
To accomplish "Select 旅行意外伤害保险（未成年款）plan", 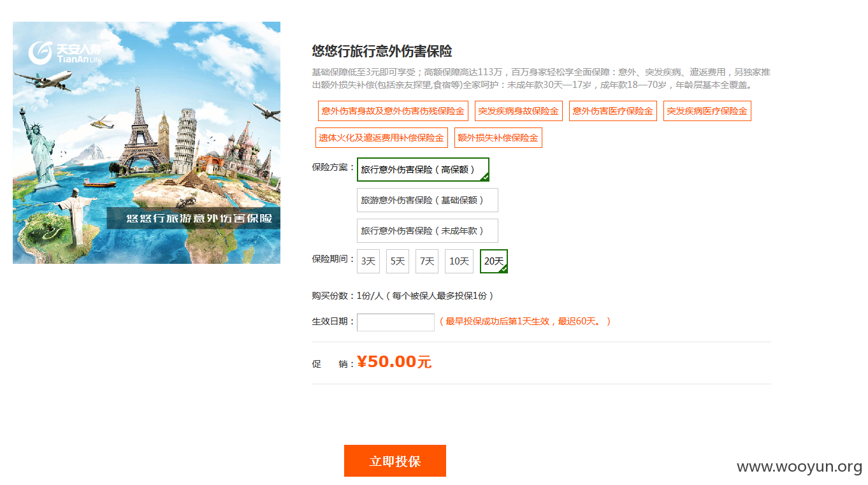I will pyautogui.click(x=428, y=231).
